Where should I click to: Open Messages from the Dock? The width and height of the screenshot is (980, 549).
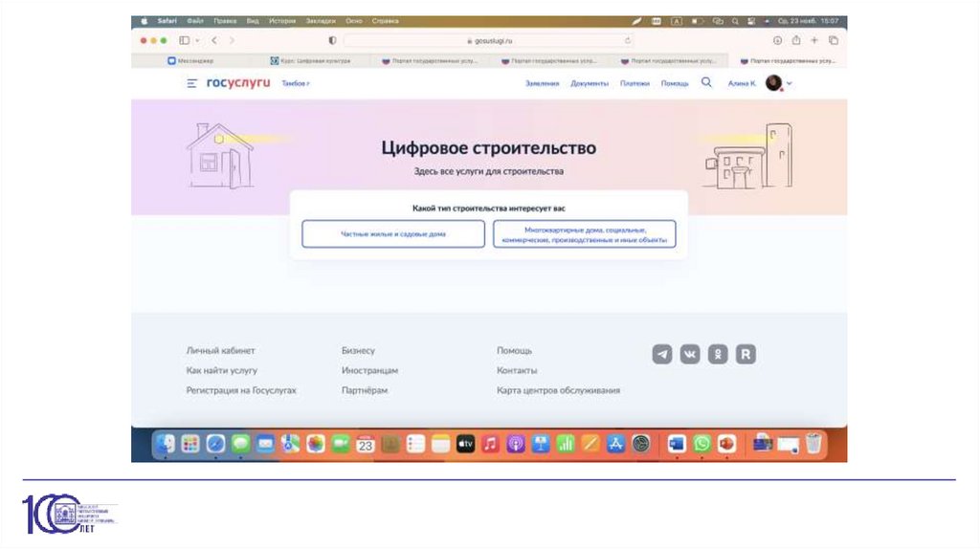coord(240,444)
